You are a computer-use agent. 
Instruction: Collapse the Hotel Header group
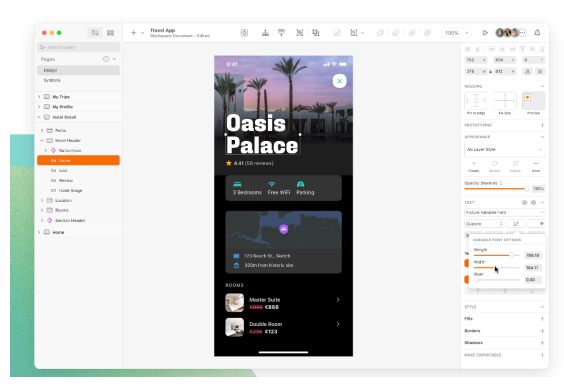click(42, 141)
